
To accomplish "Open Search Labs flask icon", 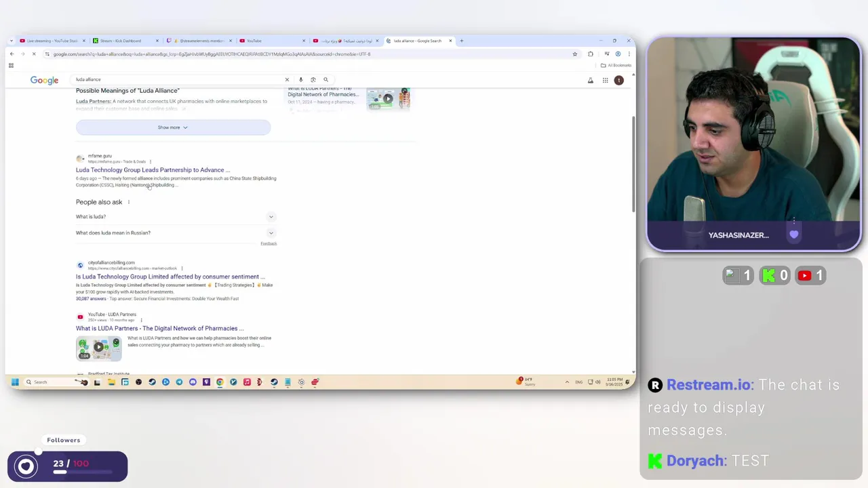I will pyautogui.click(x=591, y=81).
